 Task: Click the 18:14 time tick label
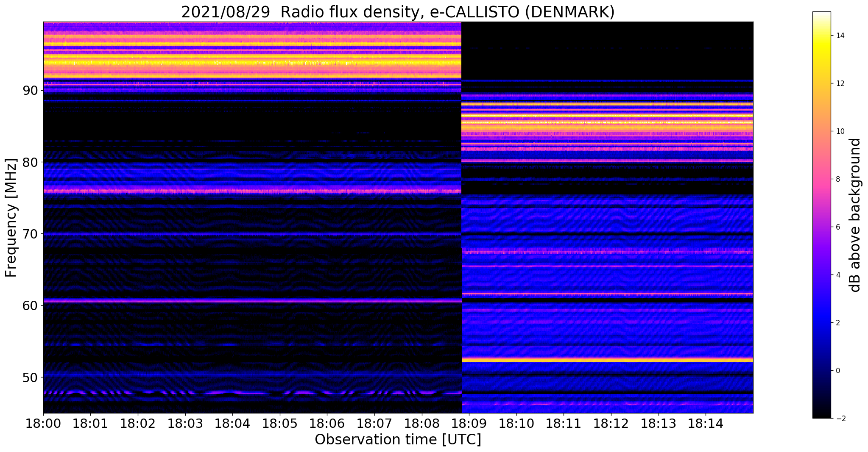click(706, 424)
